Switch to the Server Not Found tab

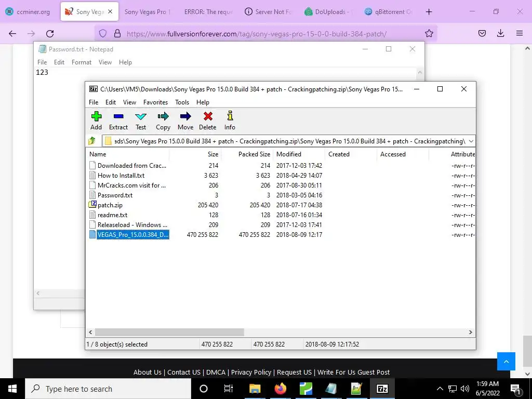[x=269, y=11]
